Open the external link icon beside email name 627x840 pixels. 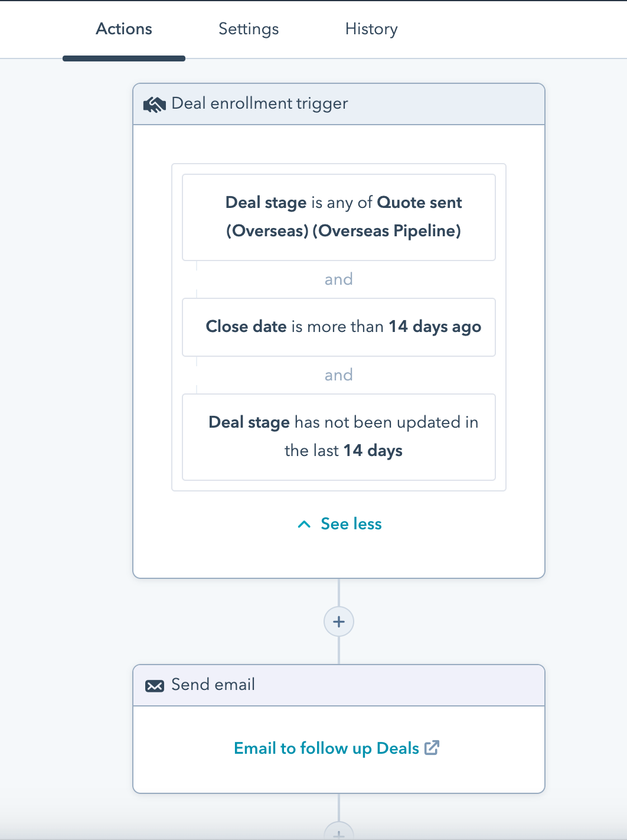click(432, 748)
